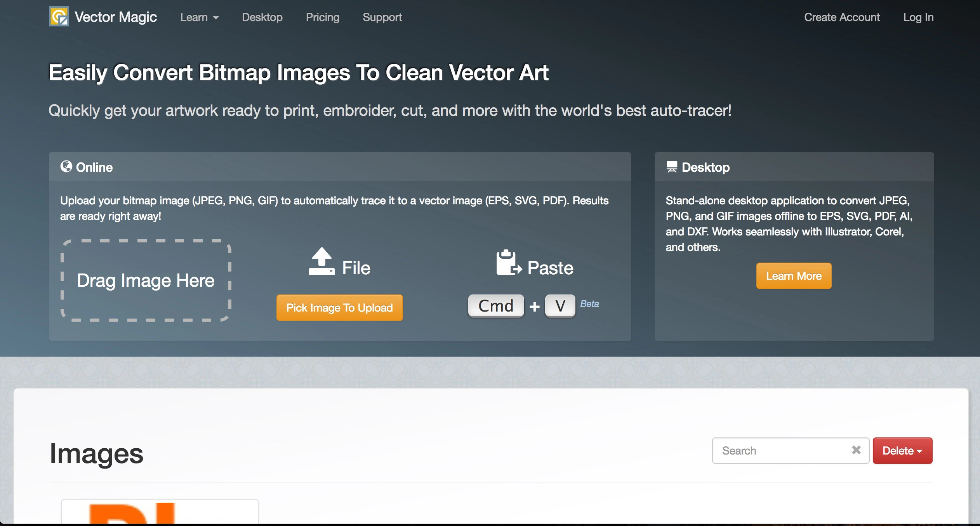Viewport: 980px width, 526px height.
Task: Click the globe icon beside Online
Action: click(x=66, y=167)
